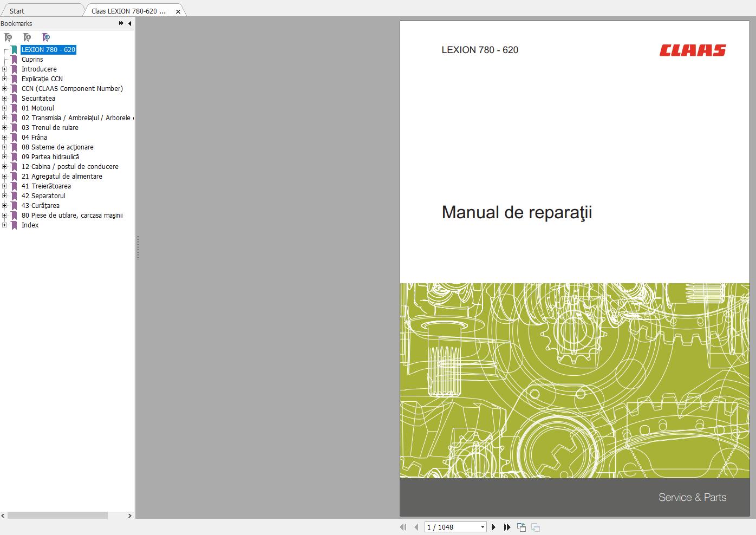Delete the selected bookmark
Image resolution: width=756 pixels, height=535 pixels.
click(8, 37)
